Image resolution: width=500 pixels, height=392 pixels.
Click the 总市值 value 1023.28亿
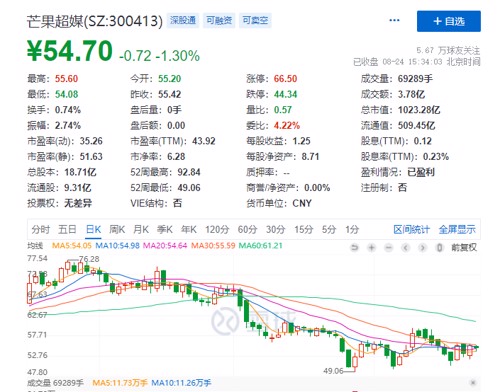(419, 110)
